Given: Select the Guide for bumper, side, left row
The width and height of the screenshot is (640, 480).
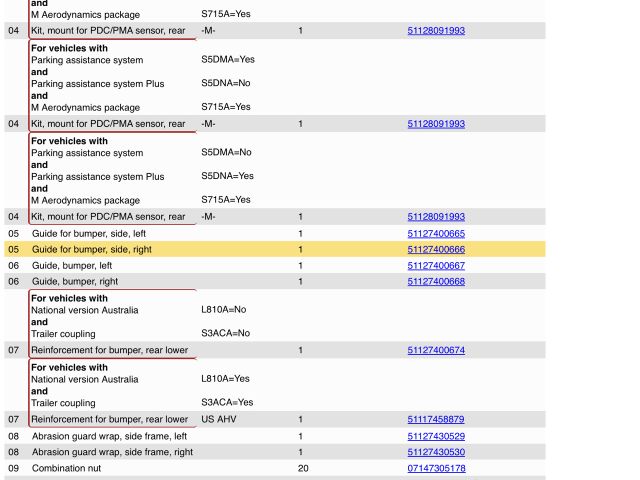Looking at the screenshot, I should pyautogui.click(x=89, y=233).
